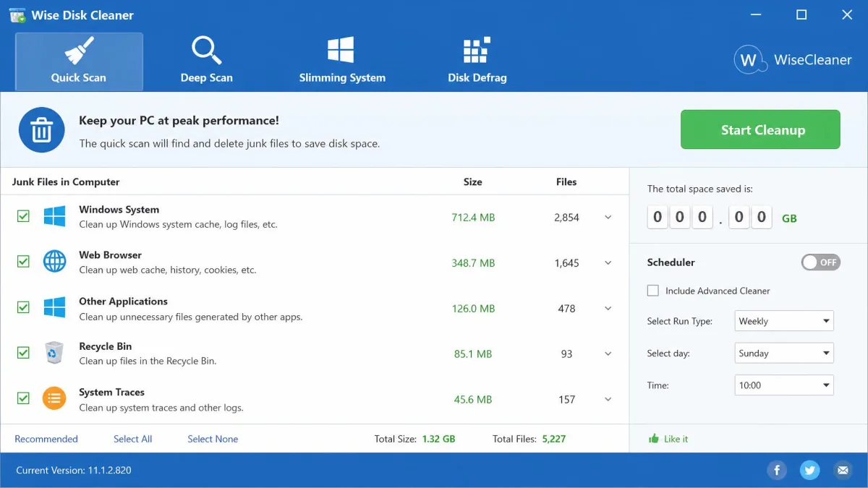Uncheck the Other Applications checkbox

click(x=23, y=308)
